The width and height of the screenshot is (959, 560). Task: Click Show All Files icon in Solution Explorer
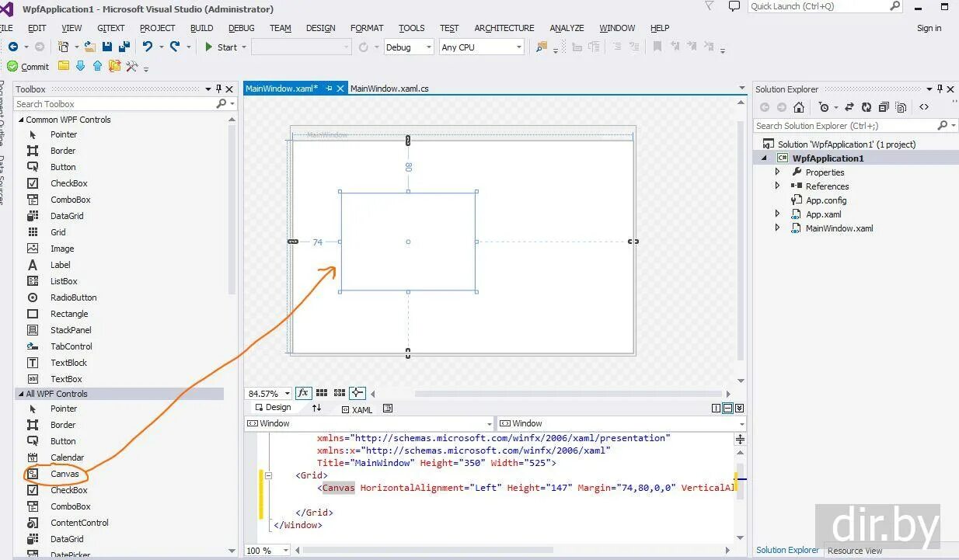point(902,107)
